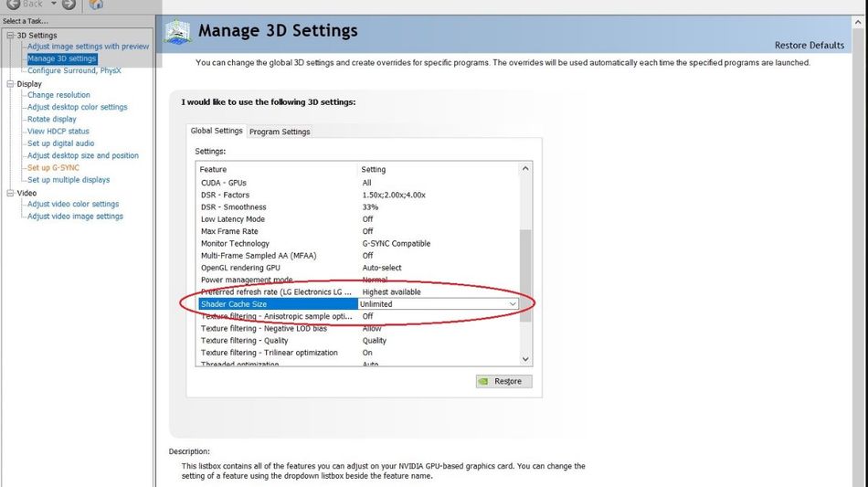The width and height of the screenshot is (868, 487).
Task: Click Restore Defaults link
Action: 810,46
